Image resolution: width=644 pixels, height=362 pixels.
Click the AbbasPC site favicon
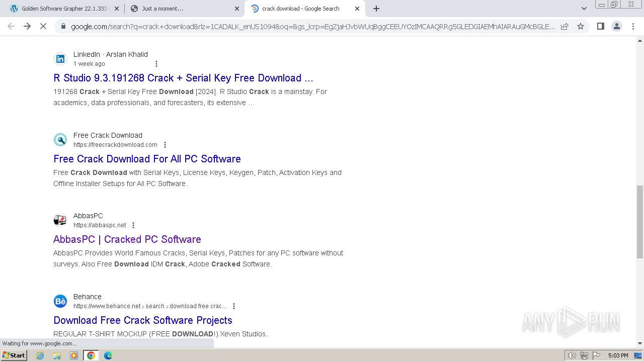(x=60, y=220)
